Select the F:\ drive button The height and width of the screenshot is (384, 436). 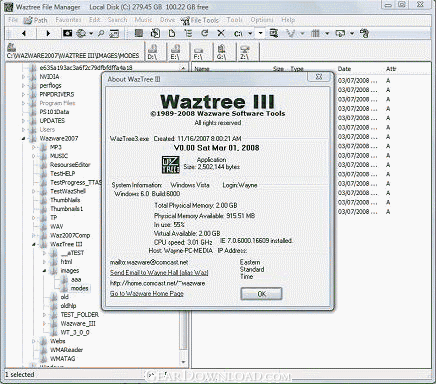(198, 52)
